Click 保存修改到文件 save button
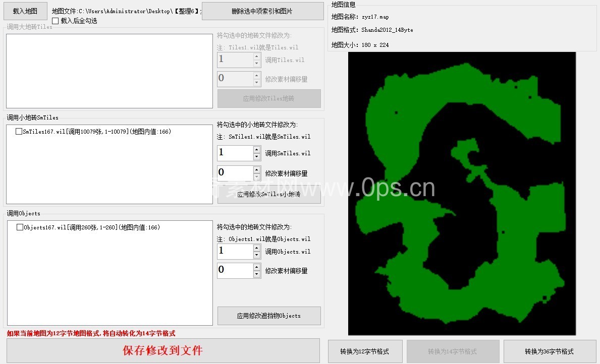 tap(163, 351)
